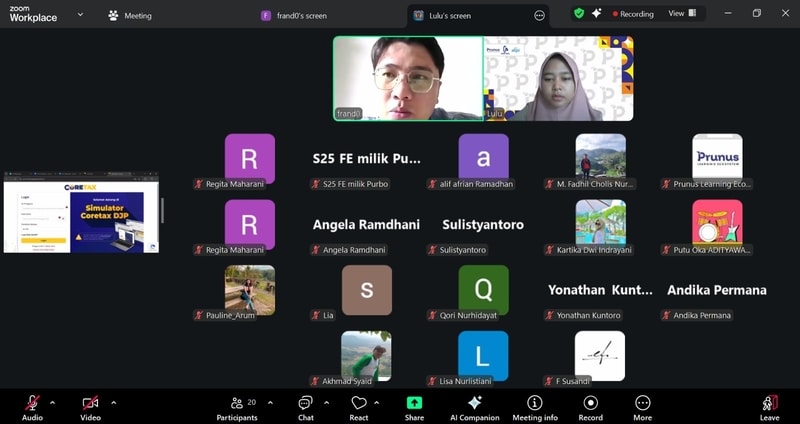This screenshot has height=424, width=800.
Task: Click the green encryption shield icon
Action: tap(578, 14)
